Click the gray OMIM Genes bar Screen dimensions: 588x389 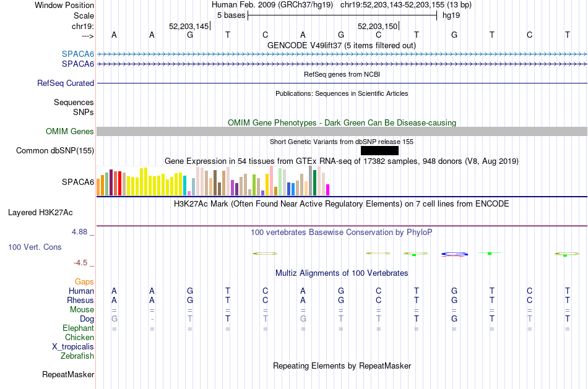point(342,131)
